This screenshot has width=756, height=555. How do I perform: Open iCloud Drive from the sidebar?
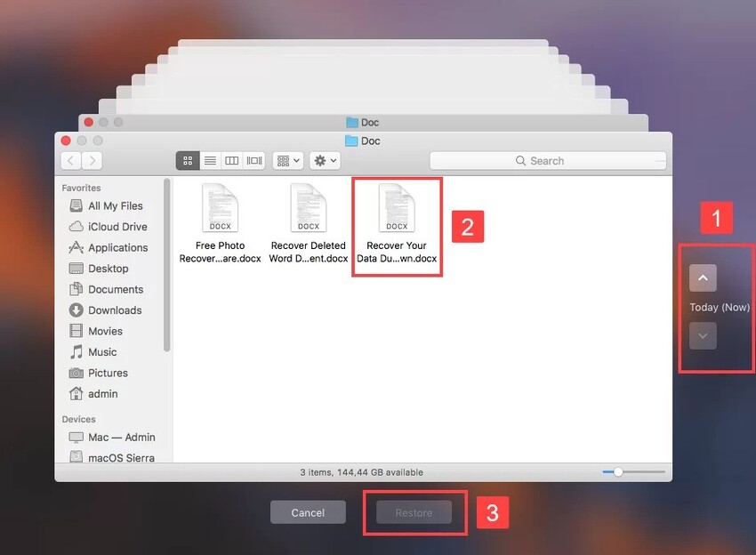112,227
